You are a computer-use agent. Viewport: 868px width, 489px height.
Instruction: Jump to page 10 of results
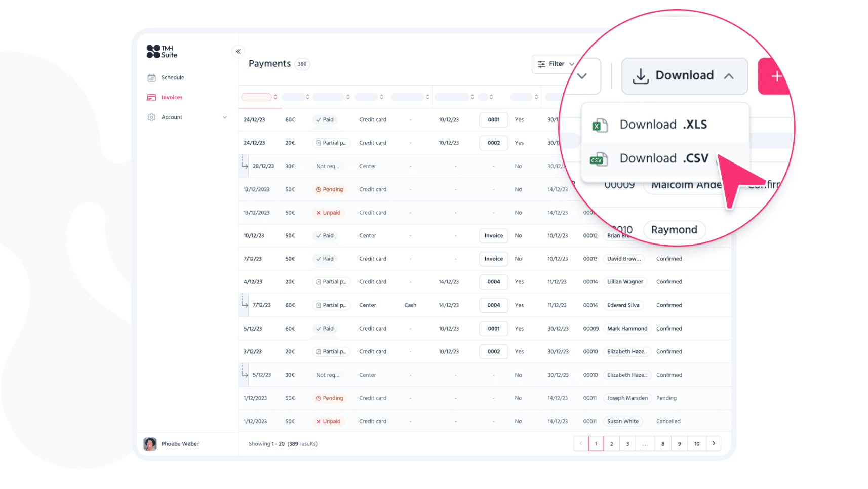pos(697,444)
